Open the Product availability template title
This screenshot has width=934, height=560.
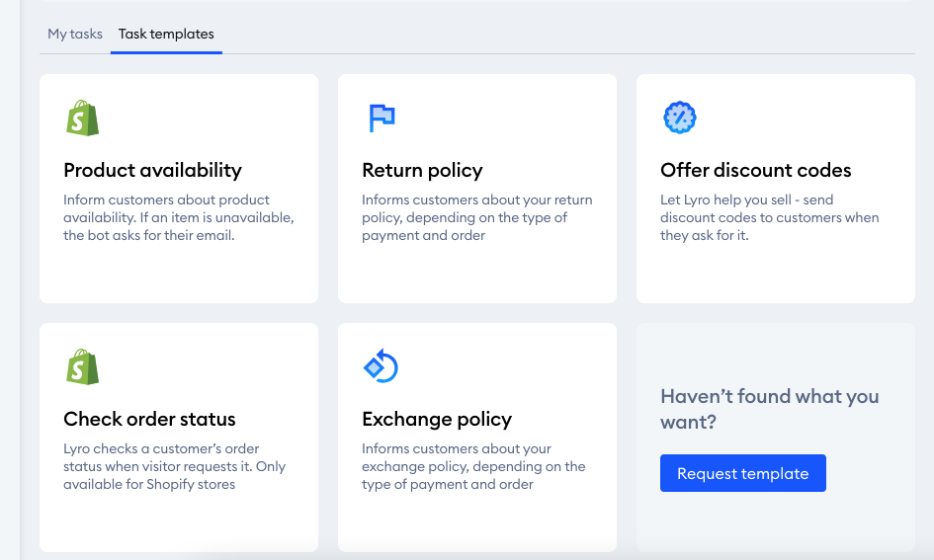point(152,170)
